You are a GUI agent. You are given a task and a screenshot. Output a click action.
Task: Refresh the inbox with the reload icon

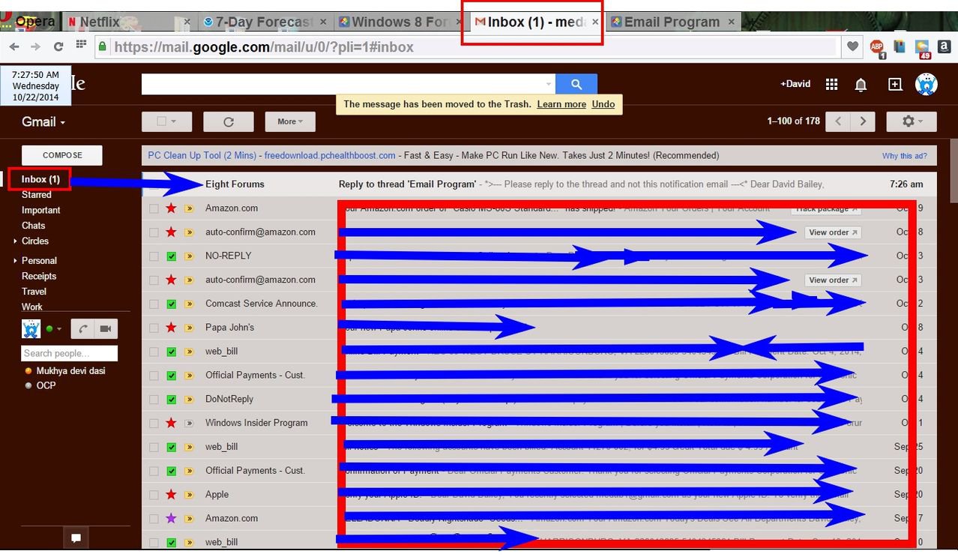pyautogui.click(x=229, y=121)
